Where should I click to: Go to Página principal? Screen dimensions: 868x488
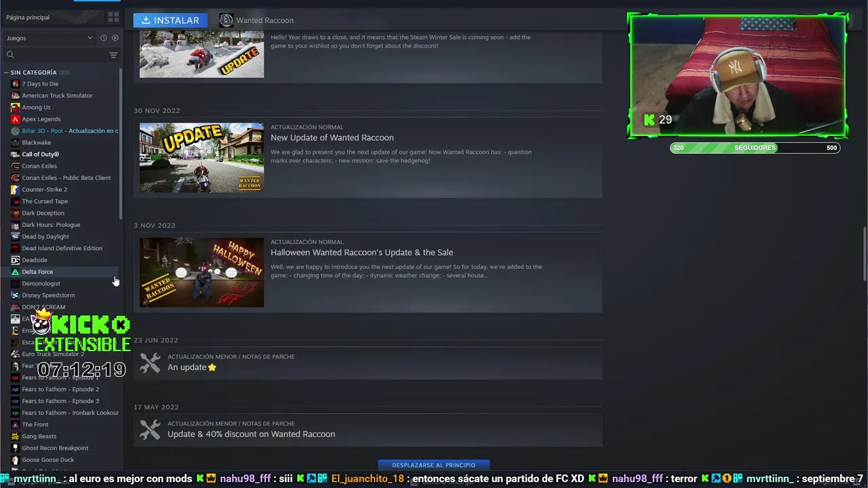coord(28,17)
